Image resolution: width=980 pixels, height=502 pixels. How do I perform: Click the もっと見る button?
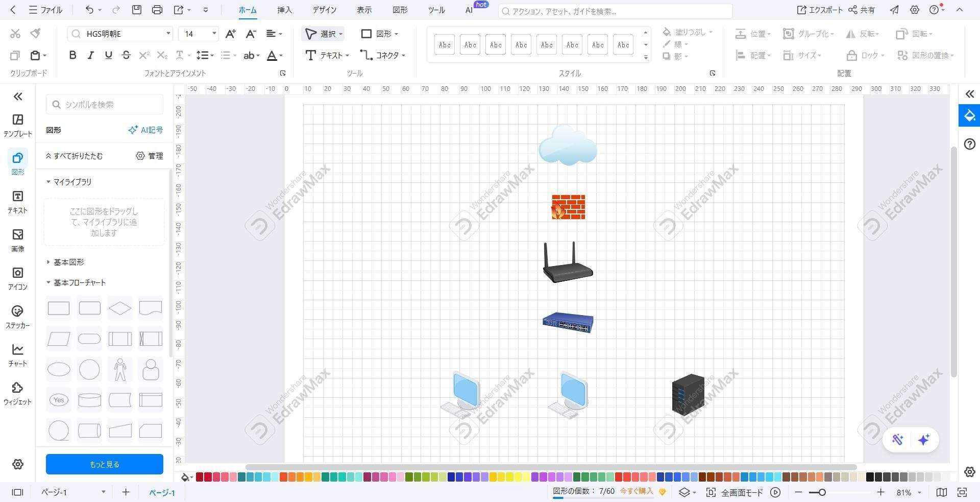[x=104, y=464]
